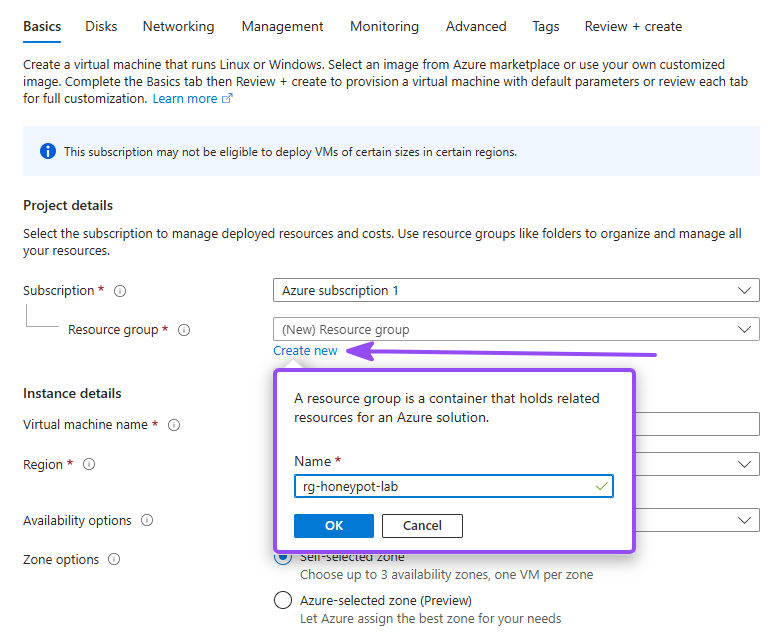Open the Review + create tab
The height and width of the screenshot is (637, 770).
point(633,27)
